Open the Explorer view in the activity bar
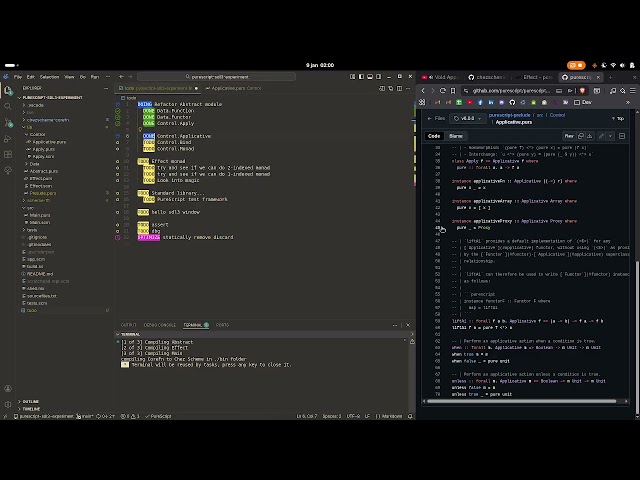This screenshot has height=480, width=640. click(x=8, y=91)
